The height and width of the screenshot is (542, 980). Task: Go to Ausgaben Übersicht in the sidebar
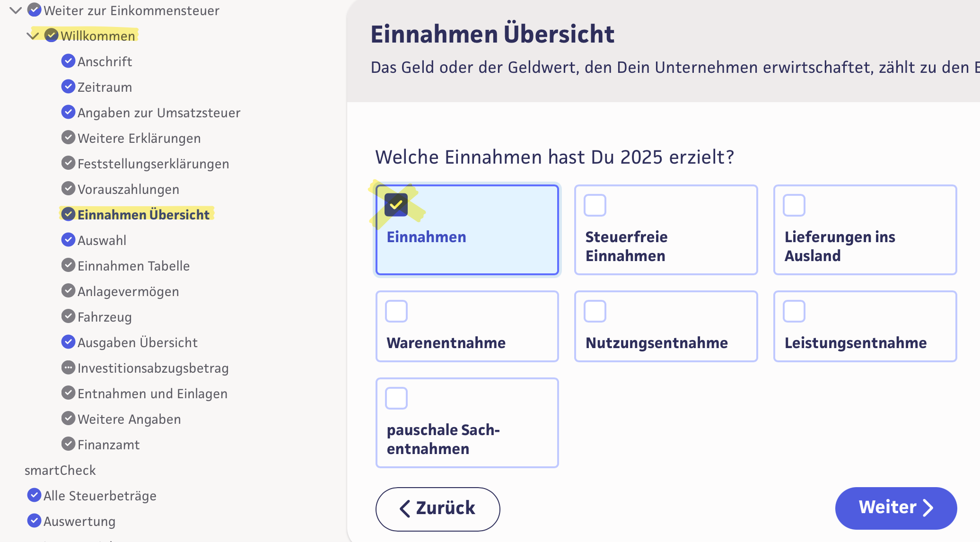(x=137, y=342)
